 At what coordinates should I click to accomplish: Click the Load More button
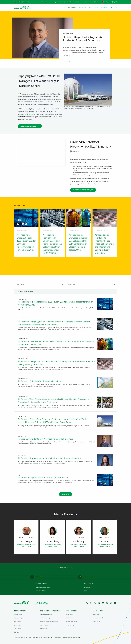[x=65, y=494]
